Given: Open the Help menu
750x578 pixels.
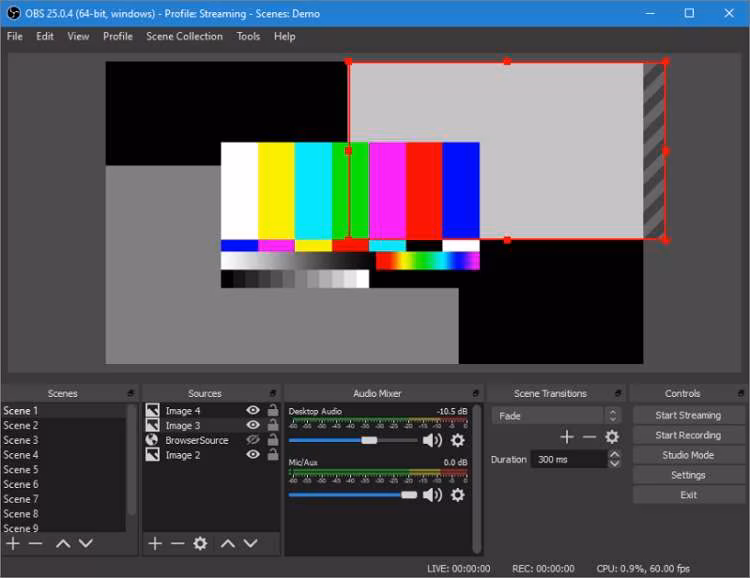Looking at the screenshot, I should [285, 36].
